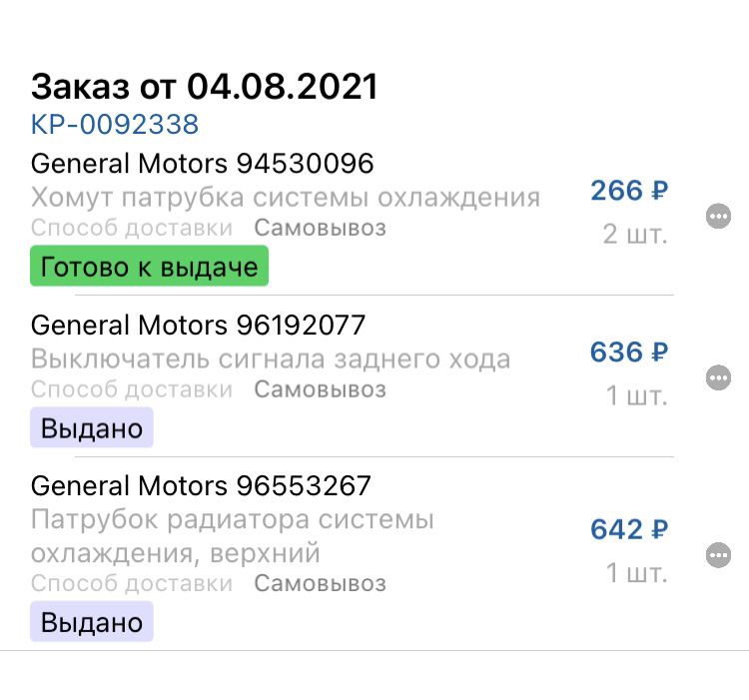Tap the 266 ₽ price

(x=629, y=191)
